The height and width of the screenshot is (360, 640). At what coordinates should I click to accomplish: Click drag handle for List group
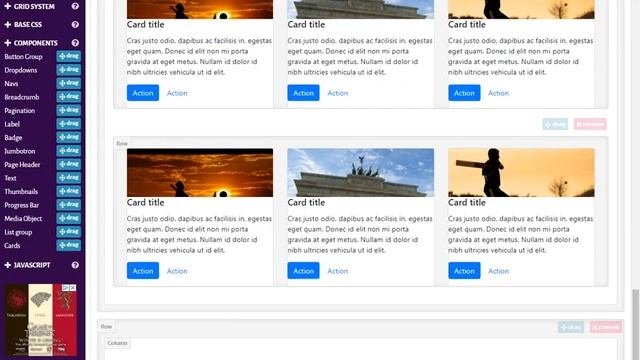coord(69,231)
